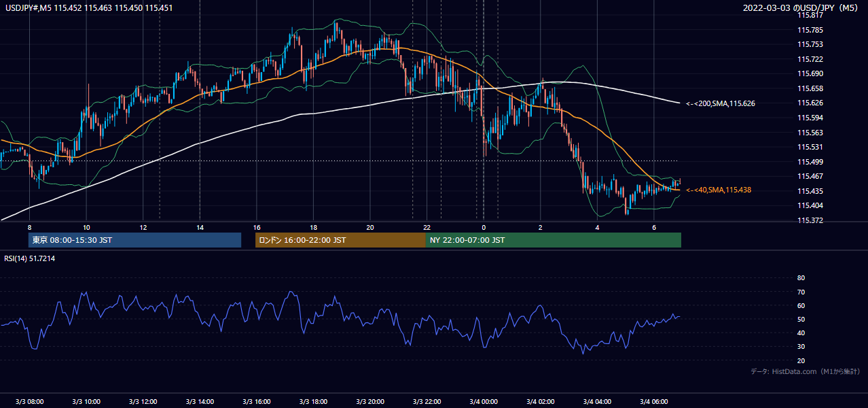Click RSI scale level 80
The width and height of the screenshot is (868, 408).
(x=801, y=278)
